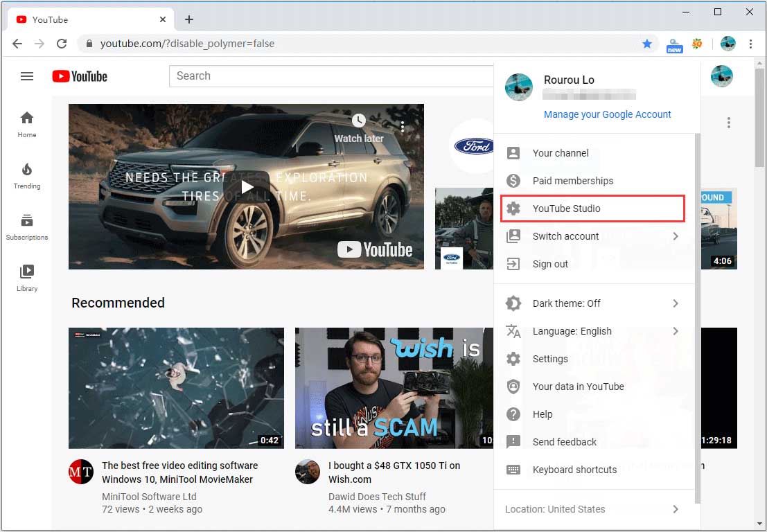The image size is (767, 532).
Task: Click the browser back arrow
Action: pos(17,44)
